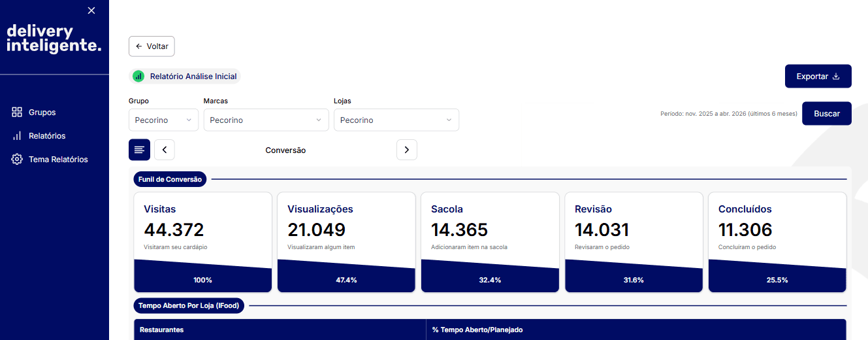Open Tema Relatórios gear icon
Screen dimensions: 868x340
tap(18, 160)
